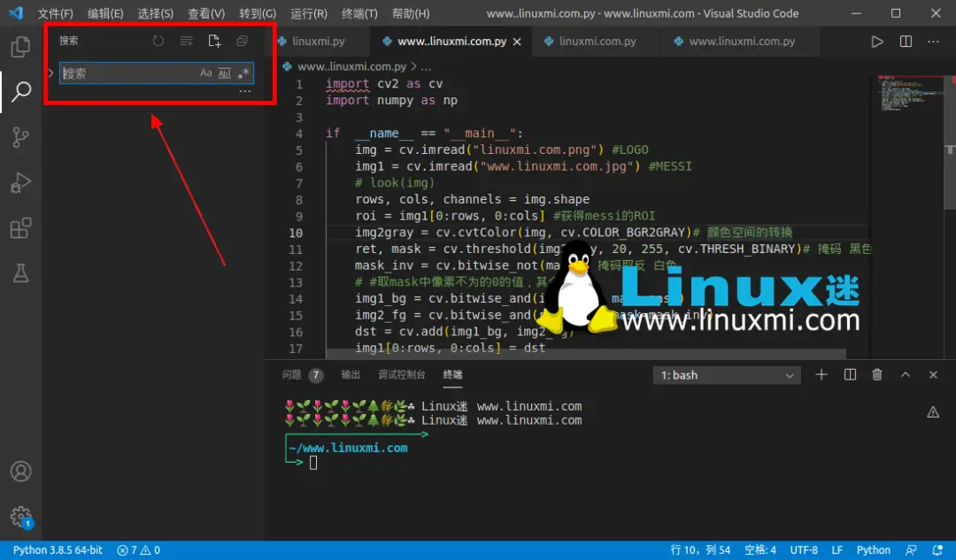Toggle match whole word in search
Screen dimensions: 956x560
[x=224, y=73]
